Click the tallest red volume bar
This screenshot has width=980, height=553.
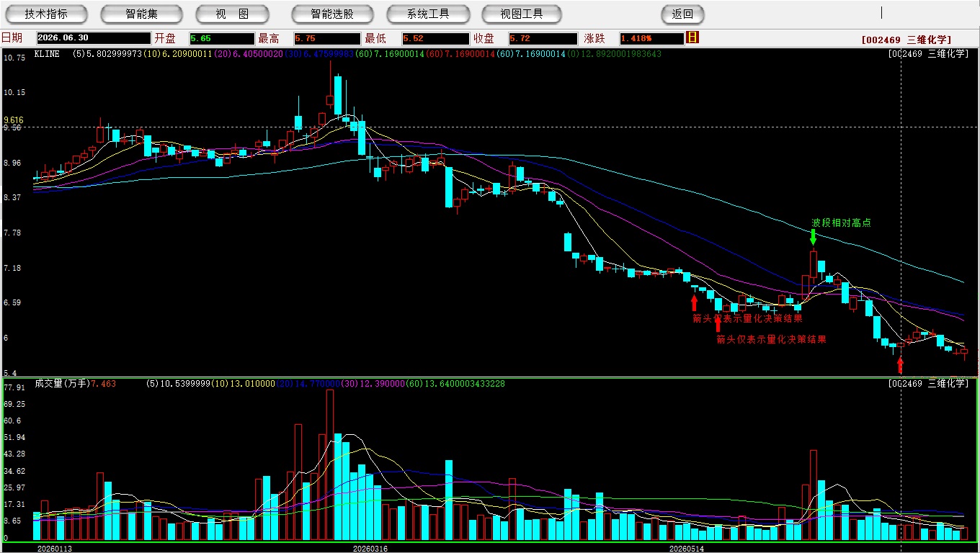coord(330,465)
